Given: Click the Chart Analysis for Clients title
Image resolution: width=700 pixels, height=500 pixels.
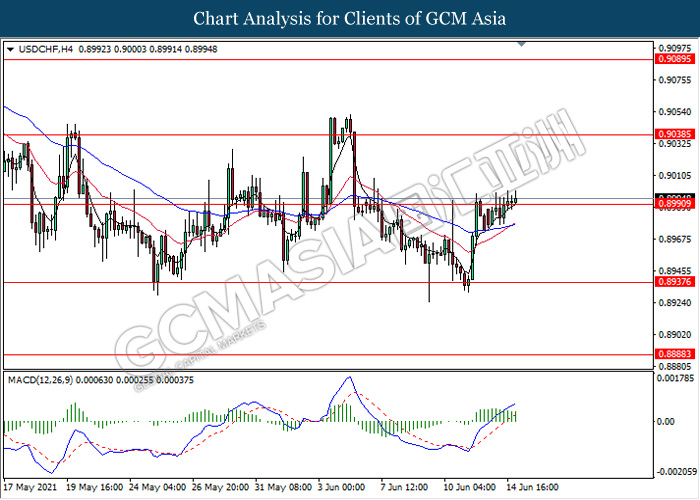Looking at the screenshot, I should pos(350,19).
